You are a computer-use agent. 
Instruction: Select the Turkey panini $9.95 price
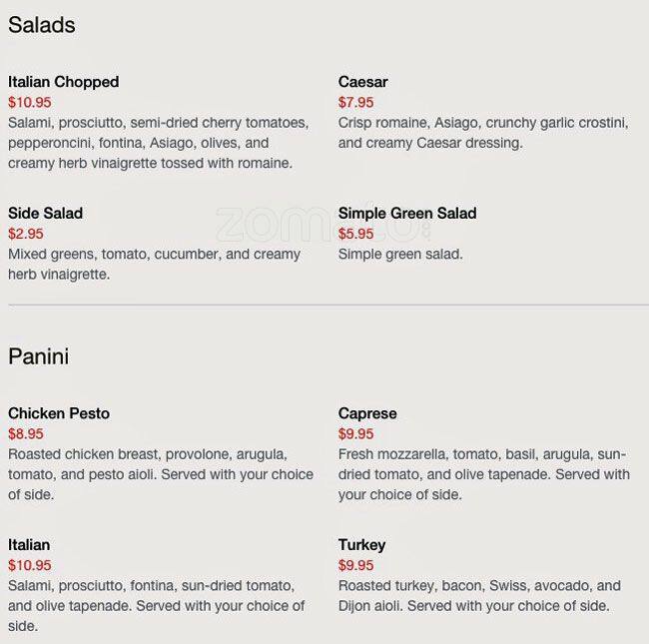[x=355, y=565]
